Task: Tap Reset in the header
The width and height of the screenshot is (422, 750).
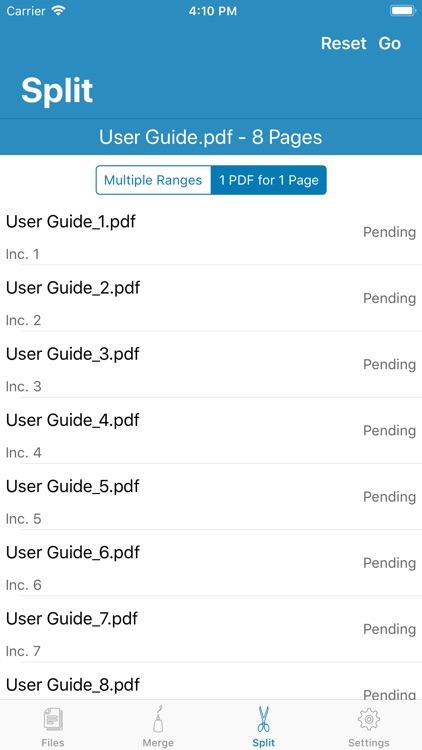Action: pos(344,44)
